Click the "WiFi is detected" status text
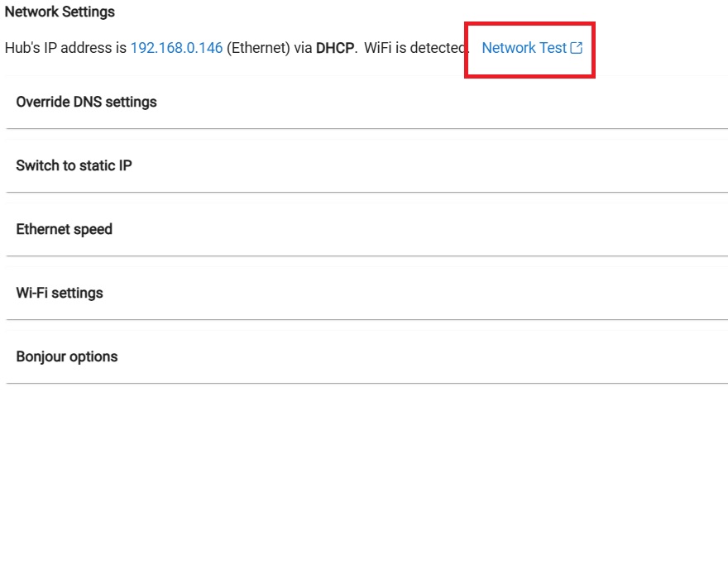This screenshot has height=583, width=728. click(416, 48)
